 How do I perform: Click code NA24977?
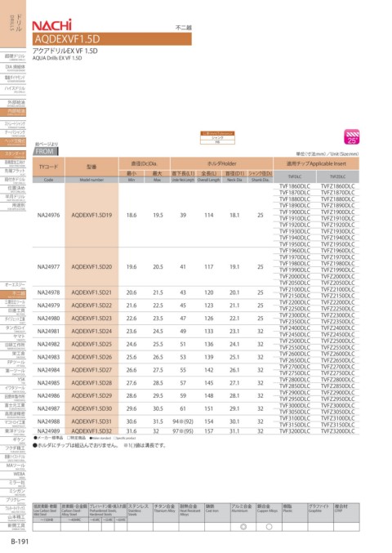pos(48,267)
